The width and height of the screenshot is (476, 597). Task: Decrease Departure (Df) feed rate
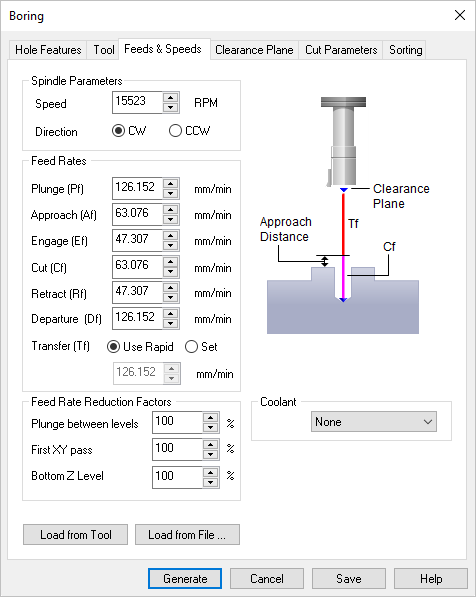(171, 323)
